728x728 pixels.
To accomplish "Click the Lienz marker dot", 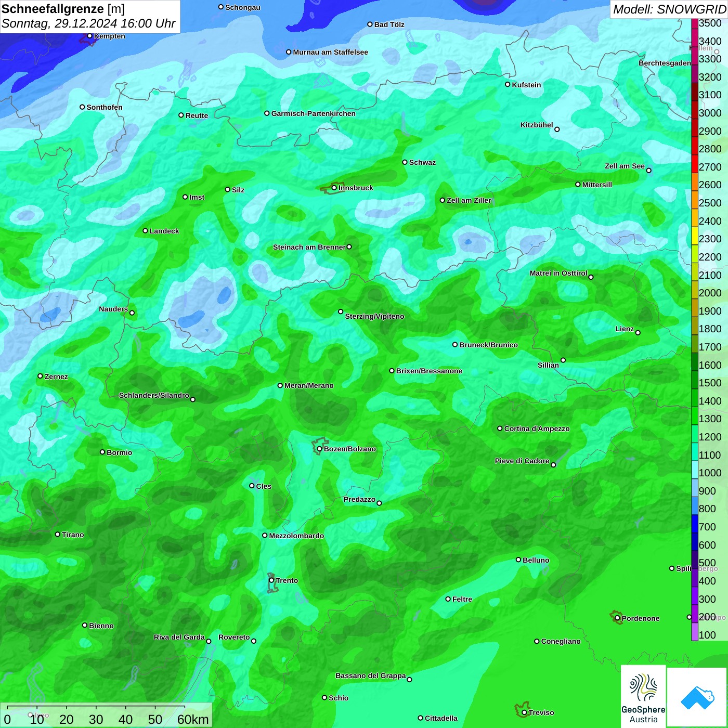I will 638,333.
